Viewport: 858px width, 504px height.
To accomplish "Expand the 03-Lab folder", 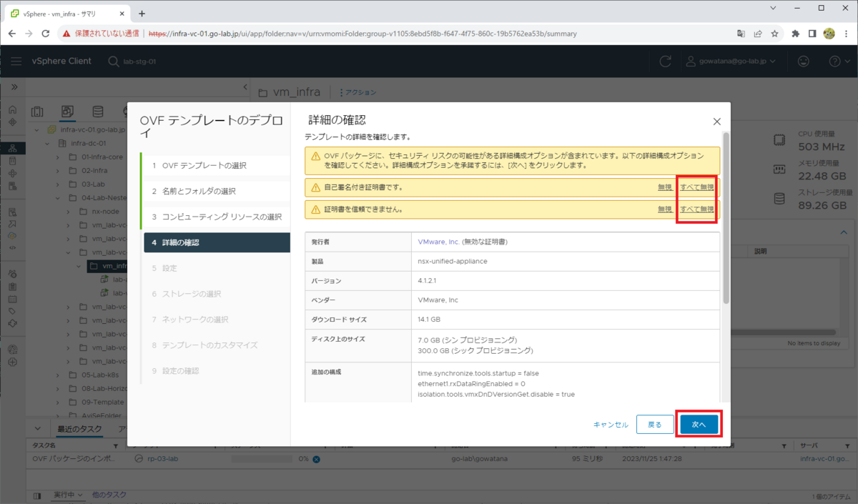I will coord(58,184).
